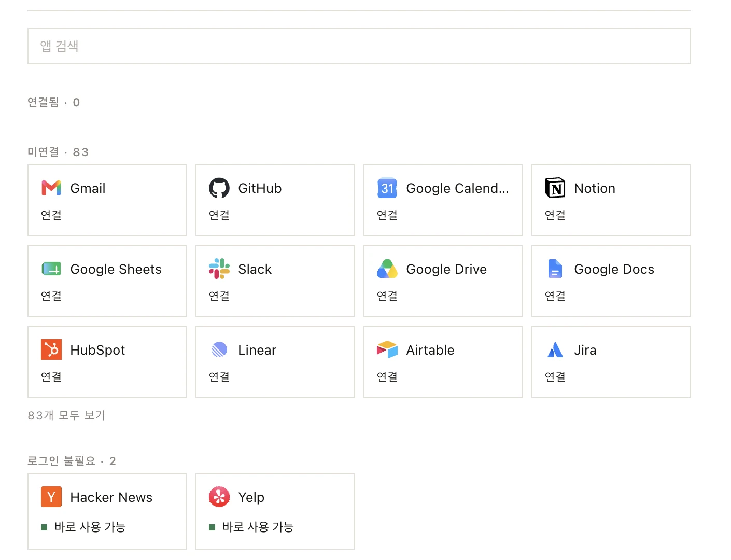This screenshot has height=560, width=731.
Task: Click 연결 under GitHub
Action: tap(219, 215)
